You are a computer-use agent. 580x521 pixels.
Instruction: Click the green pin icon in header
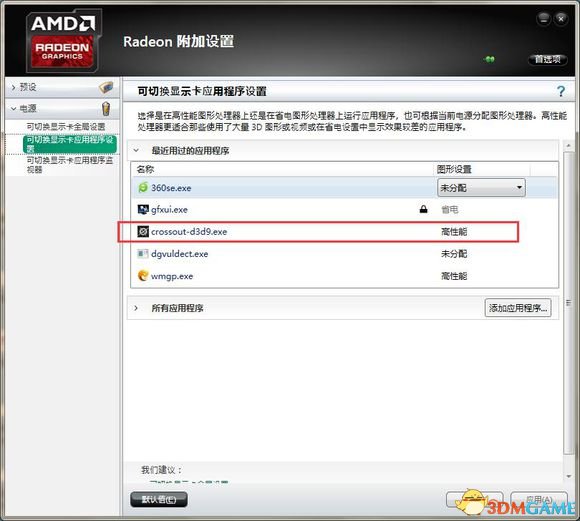point(489,59)
